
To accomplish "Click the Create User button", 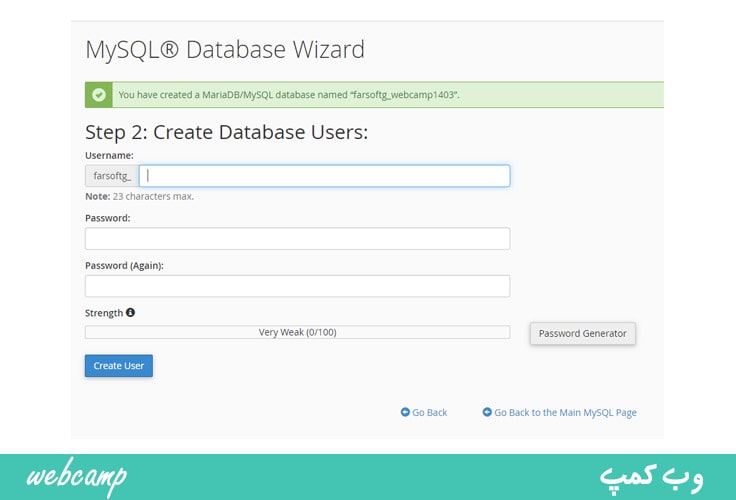I will tap(119, 366).
